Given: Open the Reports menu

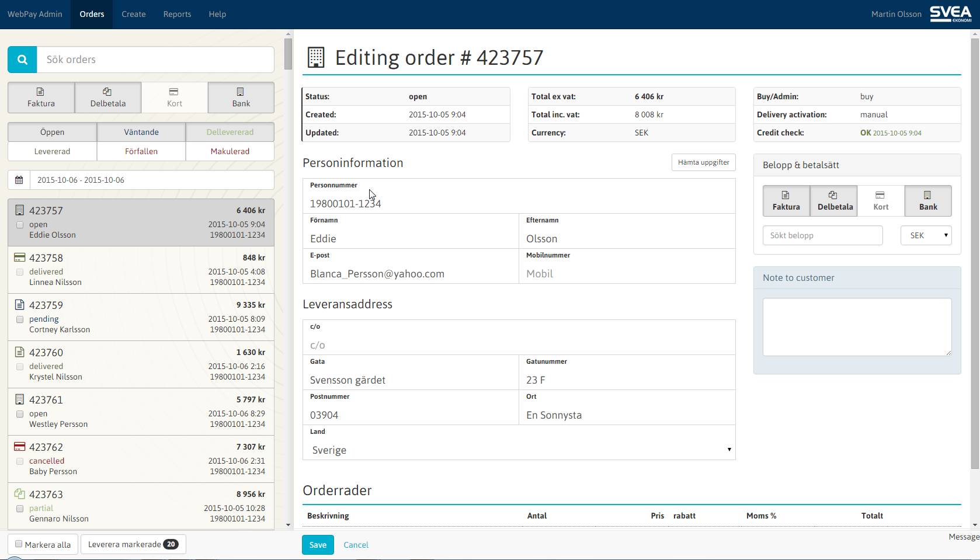Looking at the screenshot, I should tap(177, 14).
